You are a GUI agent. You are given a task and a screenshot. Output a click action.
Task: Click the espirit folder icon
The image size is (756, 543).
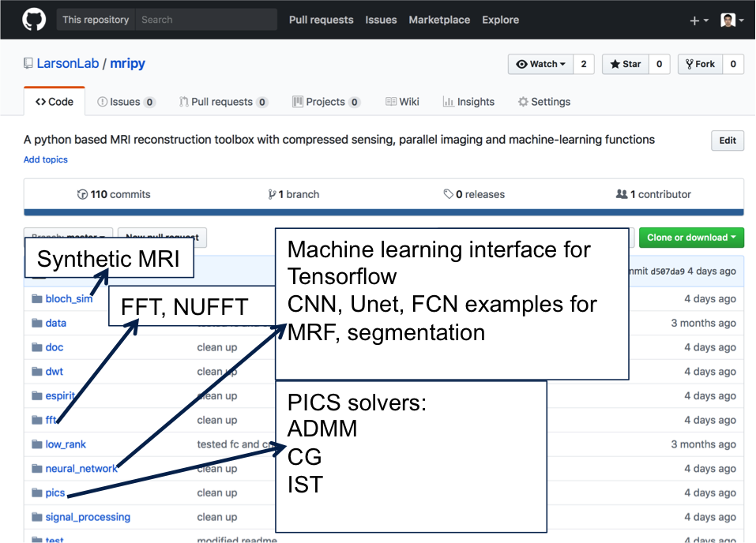[x=36, y=396]
